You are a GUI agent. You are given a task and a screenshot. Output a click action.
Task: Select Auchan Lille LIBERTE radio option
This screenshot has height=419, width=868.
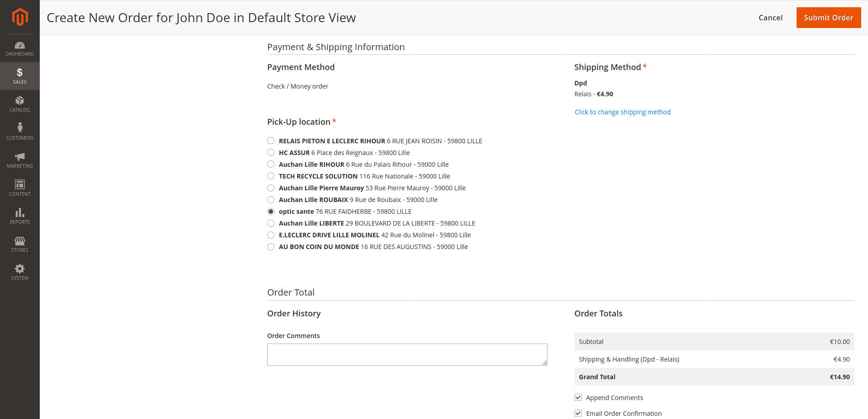point(271,223)
